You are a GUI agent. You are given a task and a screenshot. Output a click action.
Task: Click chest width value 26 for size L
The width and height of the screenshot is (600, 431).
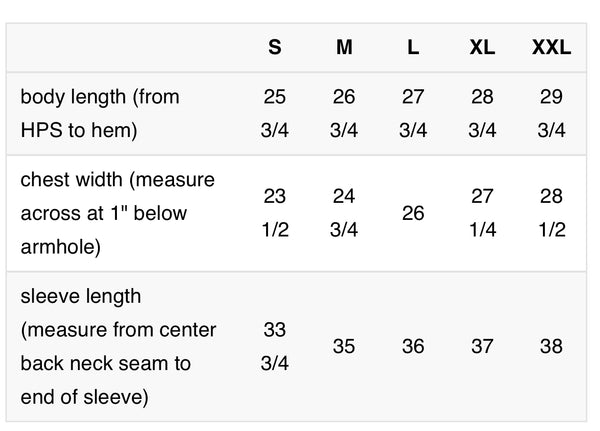tap(413, 213)
